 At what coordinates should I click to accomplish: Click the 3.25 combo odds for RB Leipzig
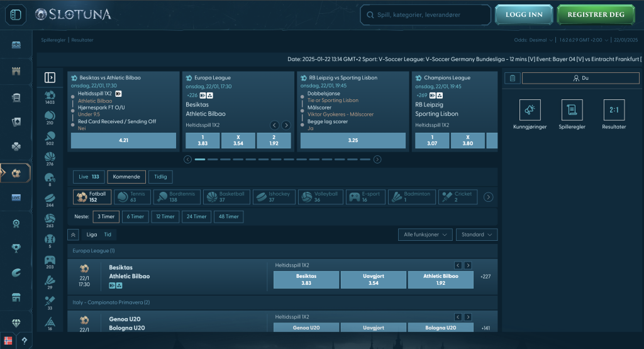point(353,140)
